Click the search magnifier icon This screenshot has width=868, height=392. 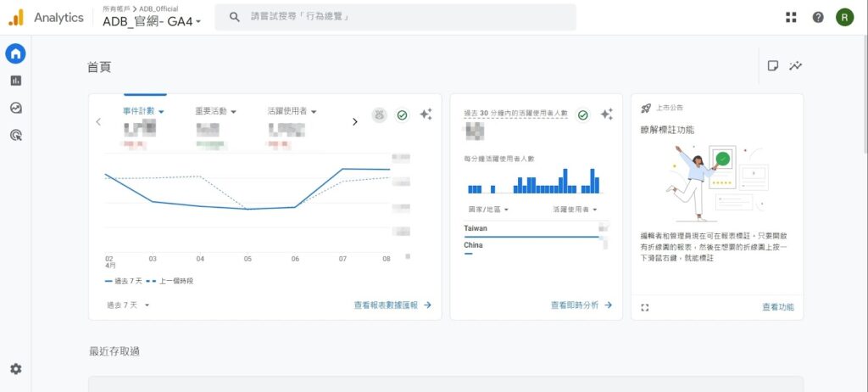235,17
